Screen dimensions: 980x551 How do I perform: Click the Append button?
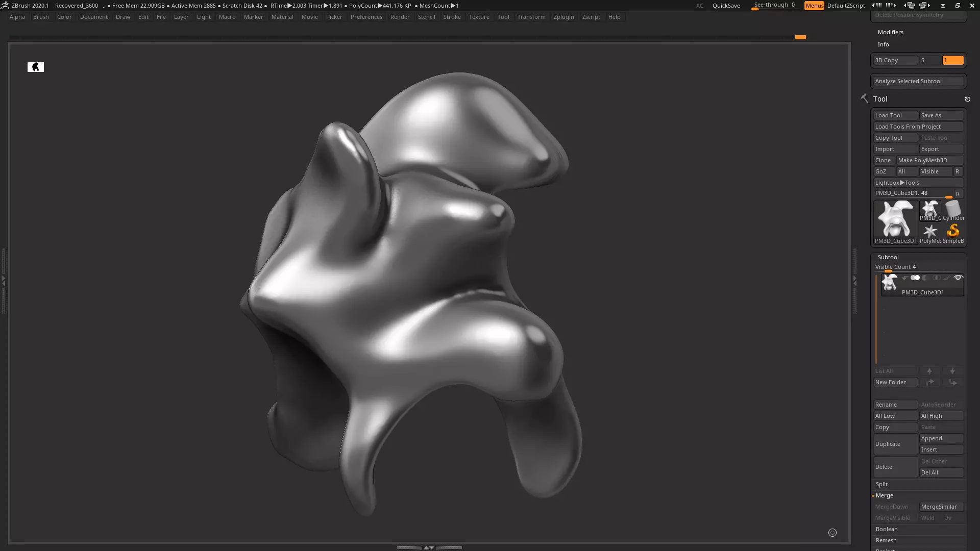coord(941,438)
